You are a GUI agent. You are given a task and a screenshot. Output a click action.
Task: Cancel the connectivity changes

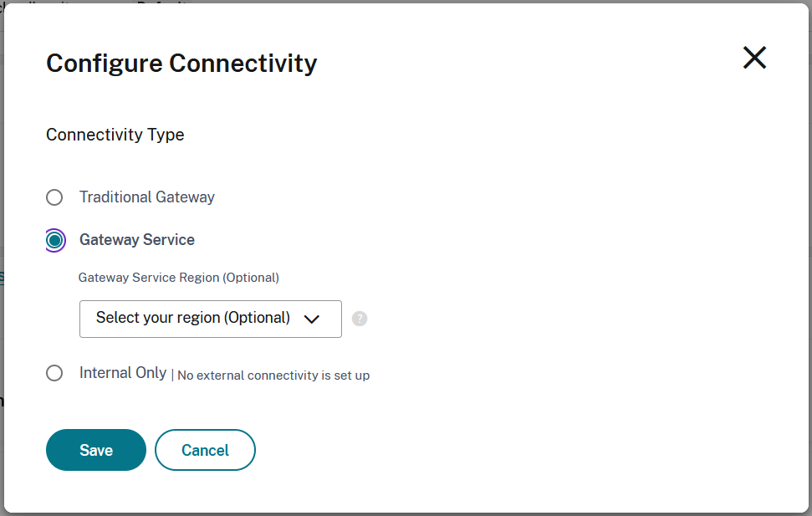click(205, 450)
